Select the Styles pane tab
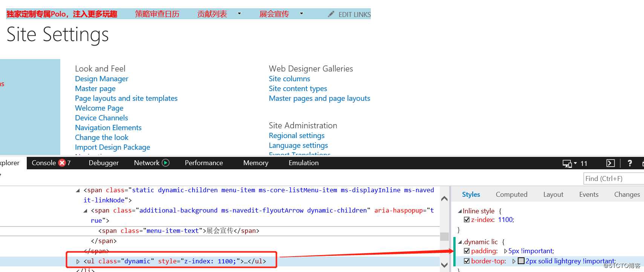Image resolution: width=644 pixels, height=272 pixels. click(x=471, y=195)
